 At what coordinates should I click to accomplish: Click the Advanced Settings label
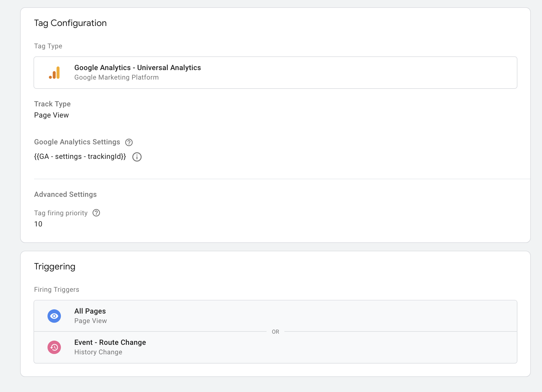[65, 194]
